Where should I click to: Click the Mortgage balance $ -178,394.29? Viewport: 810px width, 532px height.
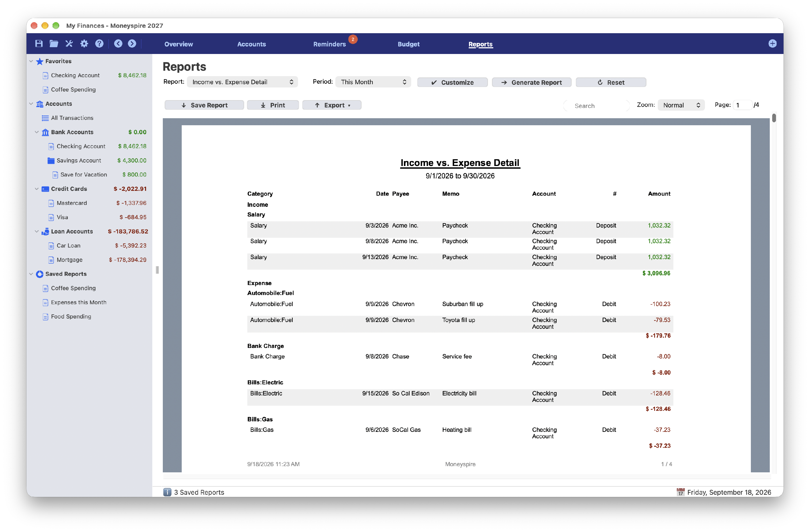point(128,260)
